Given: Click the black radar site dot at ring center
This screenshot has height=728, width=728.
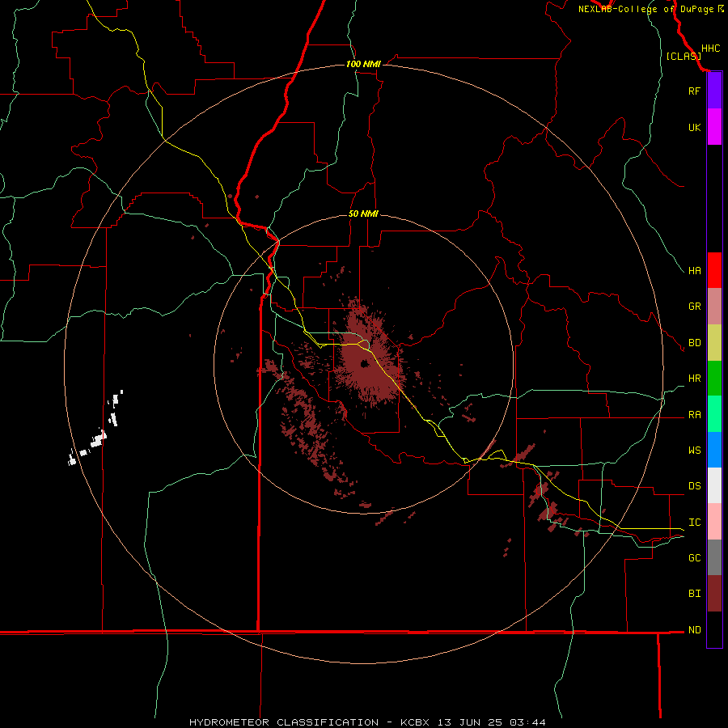Looking at the screenshot, I should (x=364, y=363).
